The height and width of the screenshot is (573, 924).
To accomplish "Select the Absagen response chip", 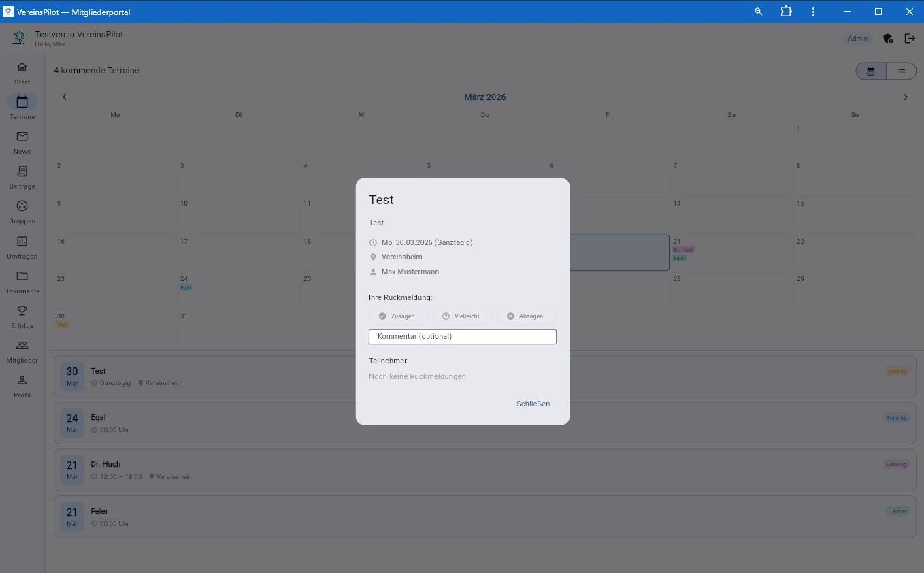I will [525, 316].
